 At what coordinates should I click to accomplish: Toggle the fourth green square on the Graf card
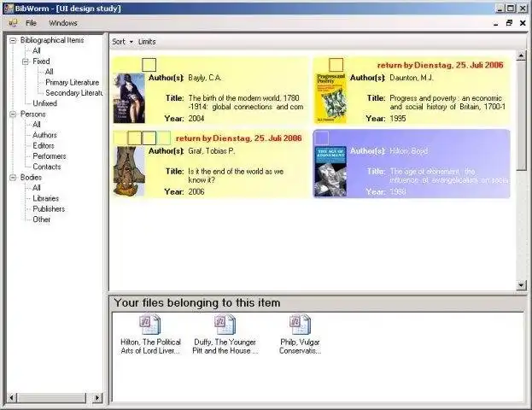(164, 138)
